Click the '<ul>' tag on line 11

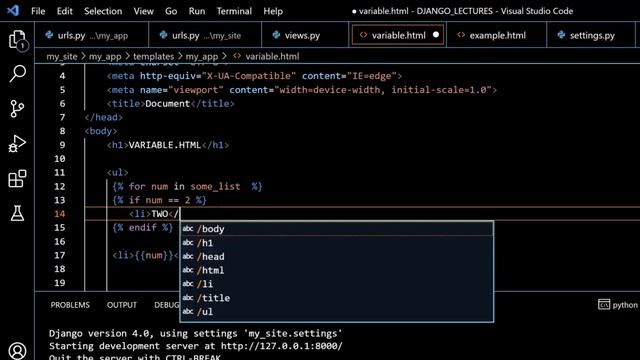[118, 173]
